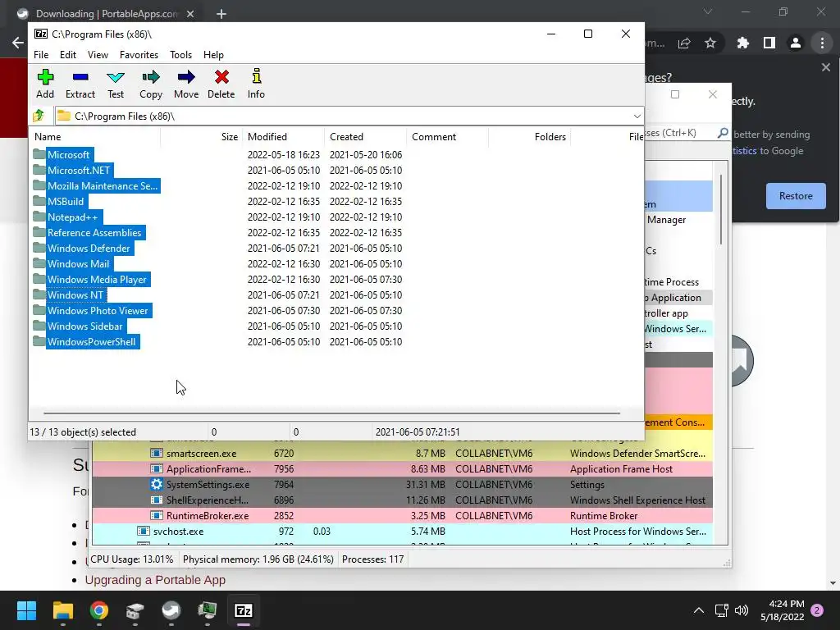840x630 pixels.
Task: Close the Downloading PortableApps tab
Action: pos(190,14)
